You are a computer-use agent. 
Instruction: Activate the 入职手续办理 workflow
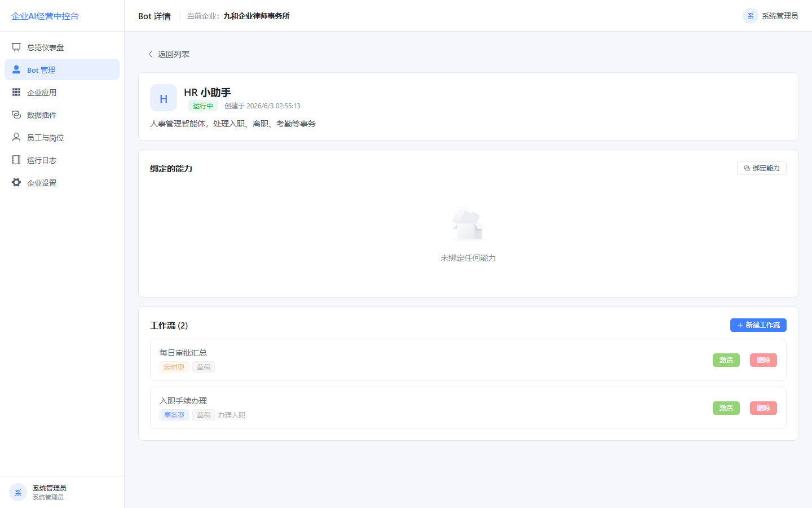(x=726, y=408)
